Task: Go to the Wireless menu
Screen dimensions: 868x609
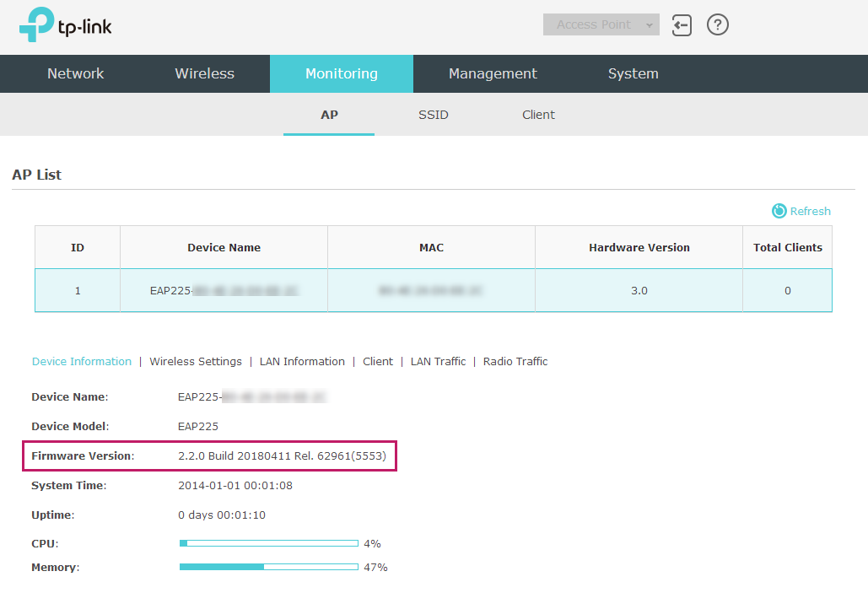Action: click(205, 73)
